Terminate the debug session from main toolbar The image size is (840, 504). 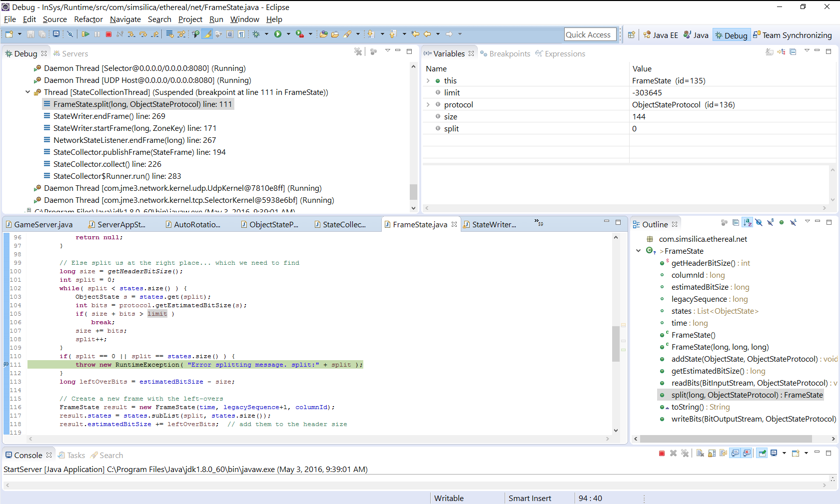[x=108, y=34]
